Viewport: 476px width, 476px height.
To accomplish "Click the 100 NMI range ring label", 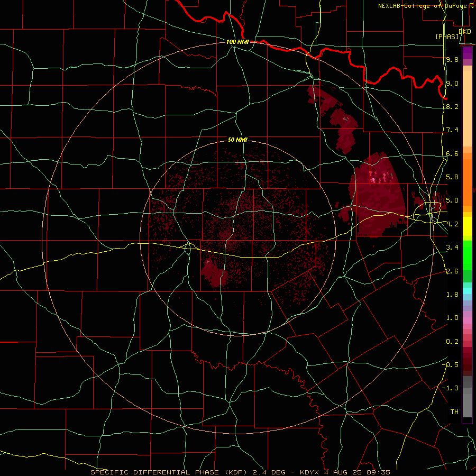I will pyautogui.click(x=237, y=42).
